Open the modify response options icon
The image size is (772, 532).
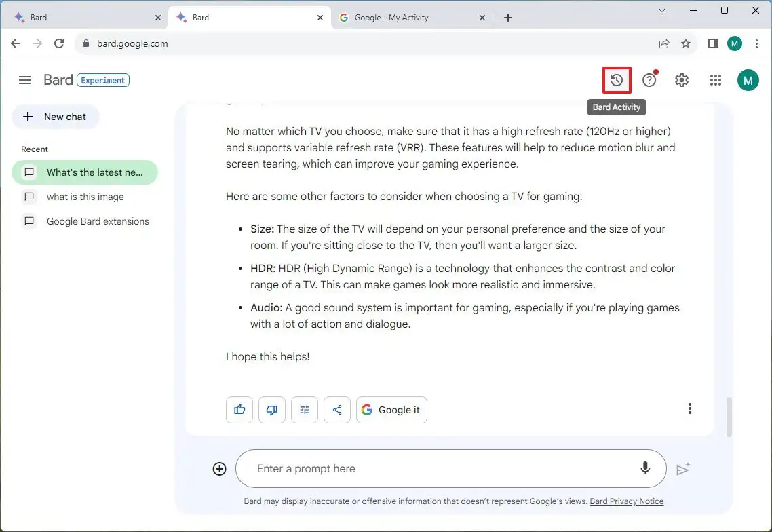click(305, 409)
